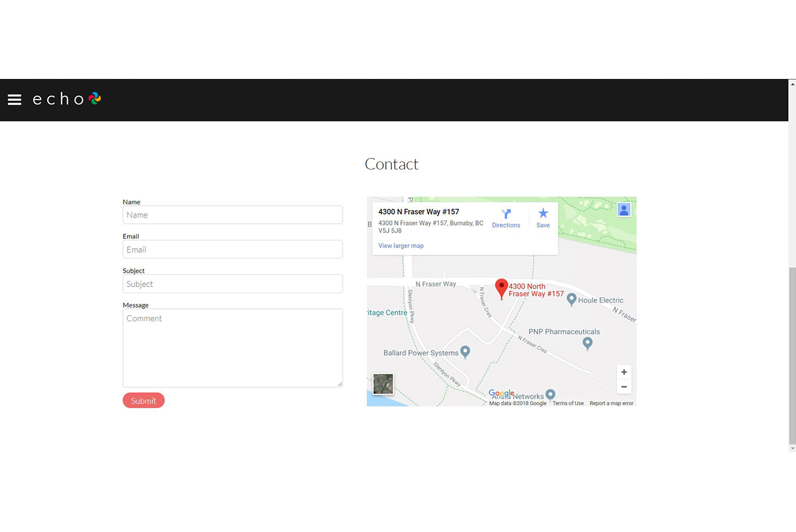Image resolution: width=796 pixels, height=532 pixels.
Task: Get directions from the map card
Action: click(x=506, y=218)
